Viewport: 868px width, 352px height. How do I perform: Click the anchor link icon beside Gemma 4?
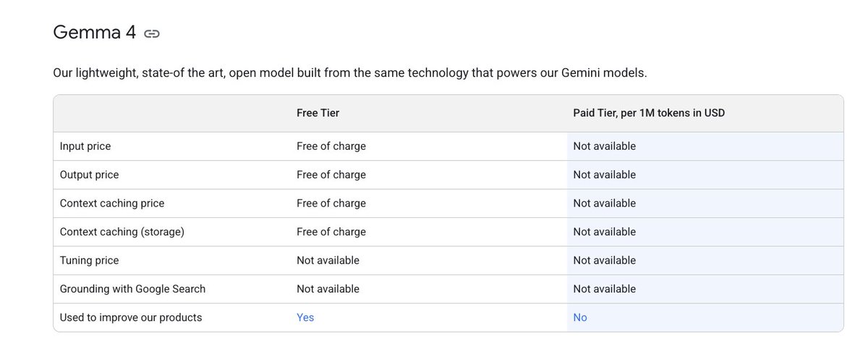coord(152,33)
